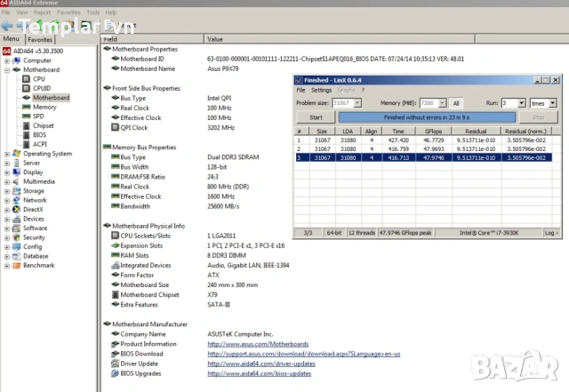Select the Software tree icon

(17, 228)
